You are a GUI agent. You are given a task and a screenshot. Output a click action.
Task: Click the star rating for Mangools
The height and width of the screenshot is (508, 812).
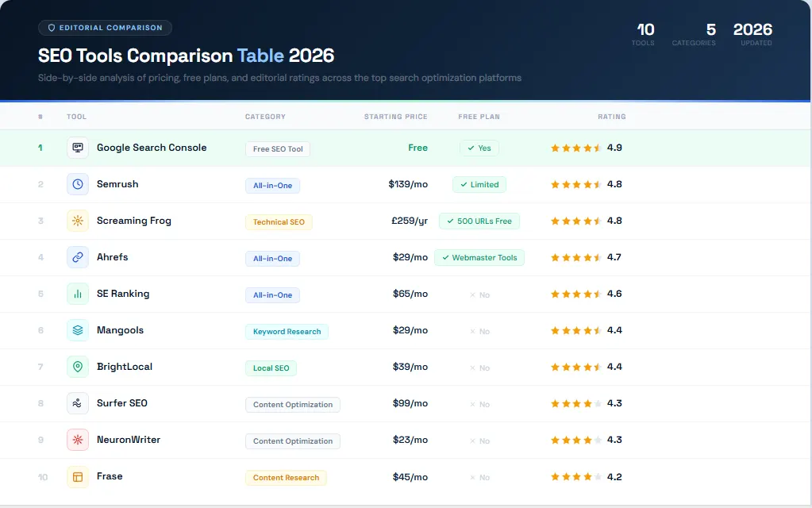(575, 330)
